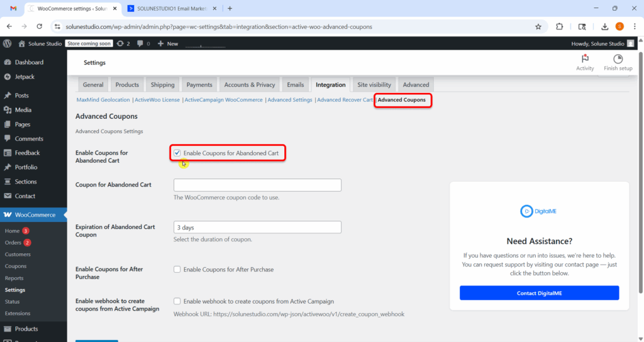This screenshot has width=644, height=342.
Task: Click the Coupon for Abandoned Cart field
Action: 257,185
